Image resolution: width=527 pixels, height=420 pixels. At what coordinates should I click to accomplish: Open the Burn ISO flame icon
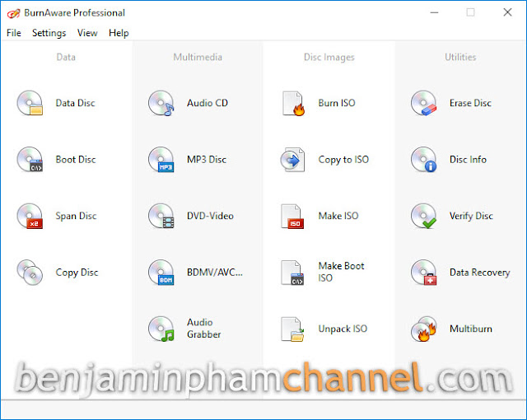coord(293,103)
